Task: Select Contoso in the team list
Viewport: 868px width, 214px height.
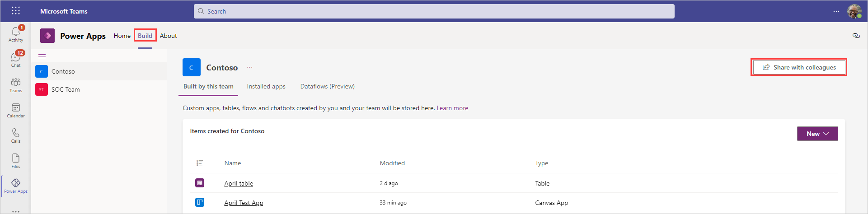Action: (x=99, y=71)
